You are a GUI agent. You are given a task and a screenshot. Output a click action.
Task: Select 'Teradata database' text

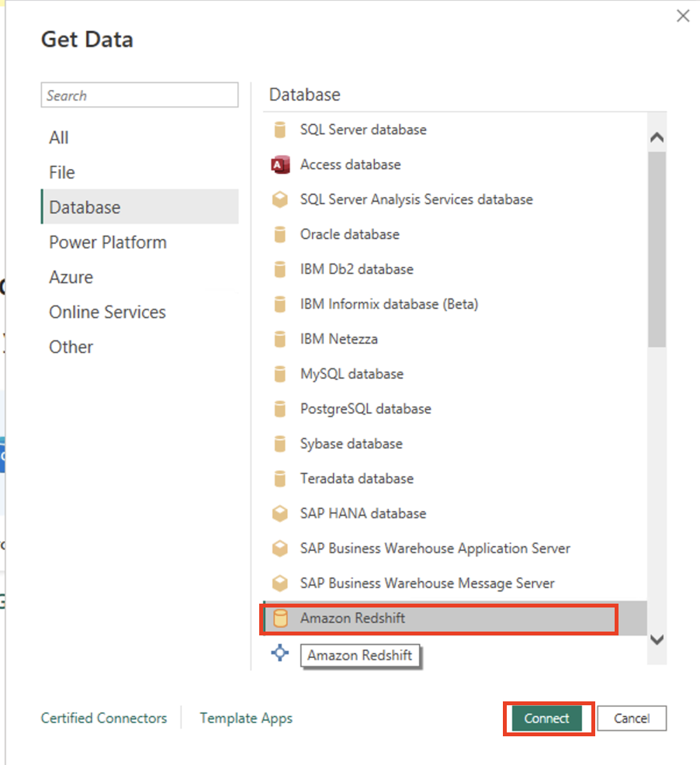coord(357,479)
